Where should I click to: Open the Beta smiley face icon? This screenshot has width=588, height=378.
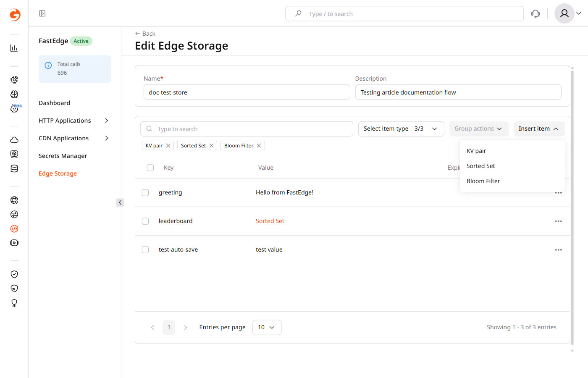[x=14, y=108]
